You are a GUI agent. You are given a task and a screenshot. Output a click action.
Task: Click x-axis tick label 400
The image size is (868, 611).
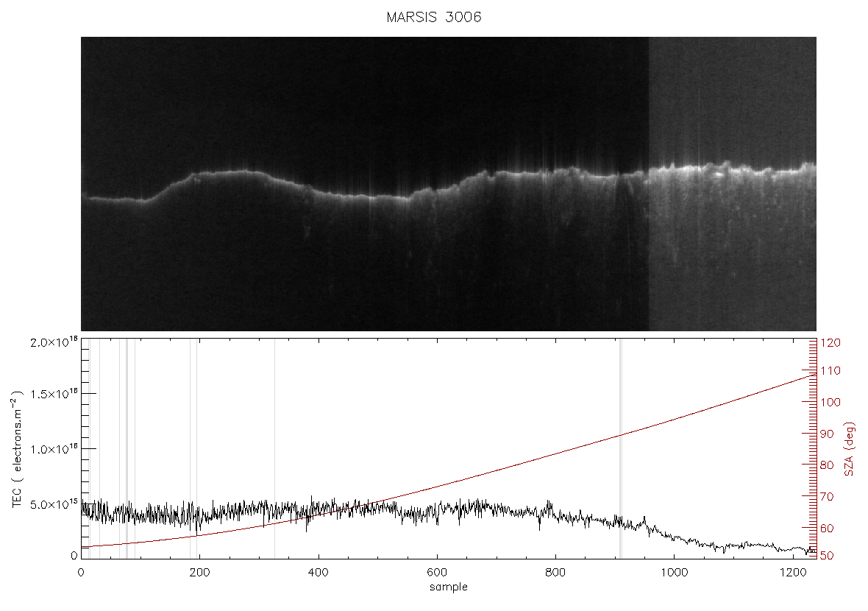tap(319, 572)
